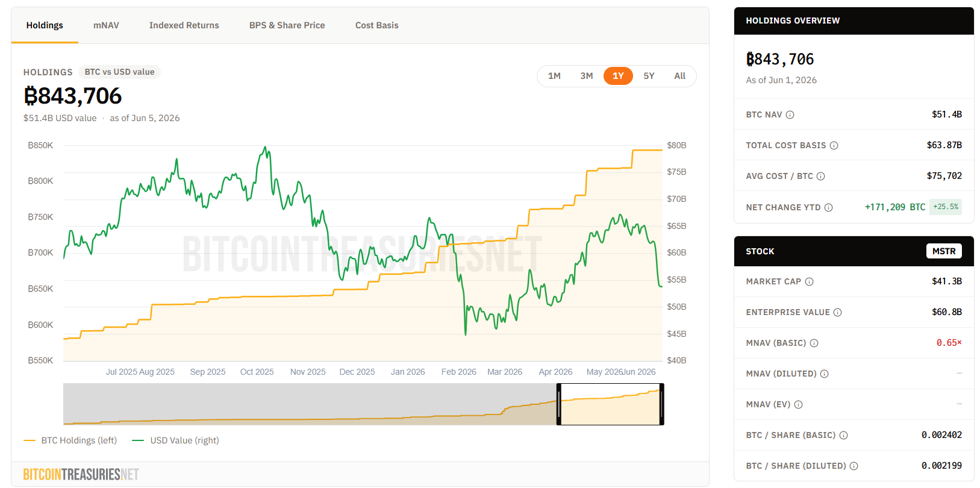Click BTC / Share (Diluted) info icon
The image size is (980, 488).
click(854, 466)
